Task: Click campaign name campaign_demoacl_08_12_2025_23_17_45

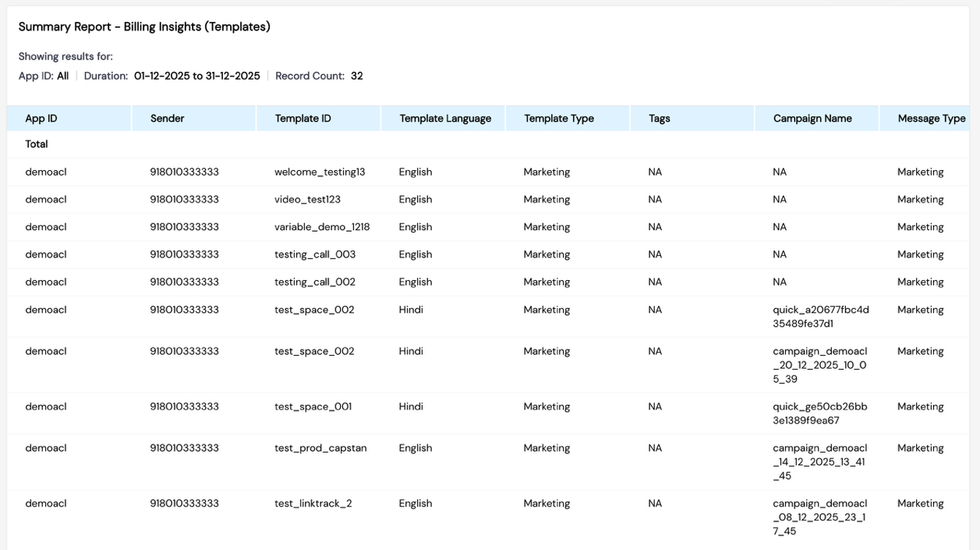Action: pos(820,517)
